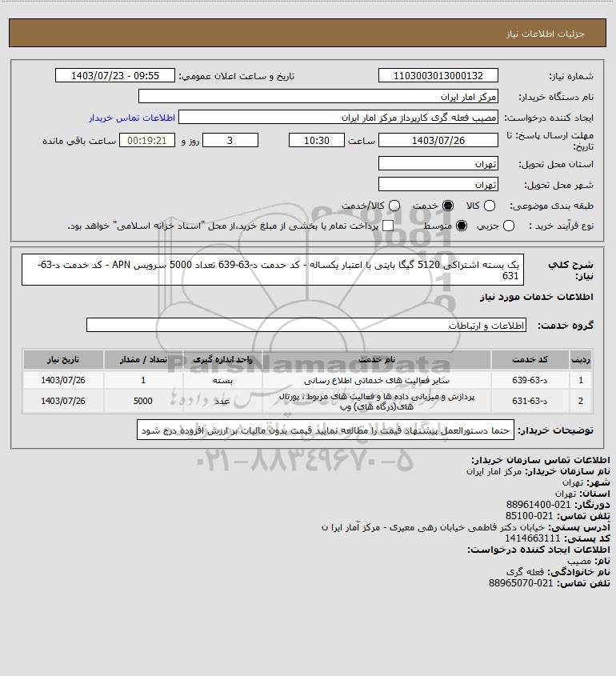Image resolution: width=616 pixels, height=676 pixels.
Task: Click the announcement date field 1403/07/23 - 09:55
Action: [x=115, y=75]
